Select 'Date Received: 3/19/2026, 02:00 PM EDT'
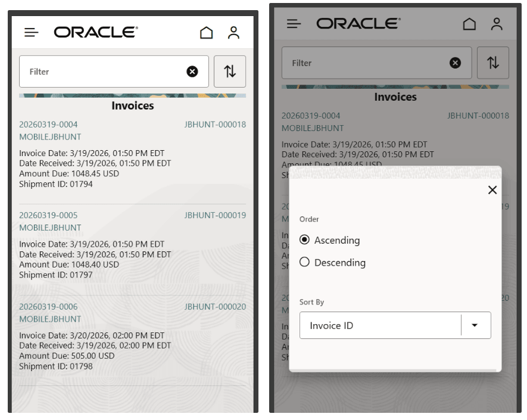 [95, 346]
